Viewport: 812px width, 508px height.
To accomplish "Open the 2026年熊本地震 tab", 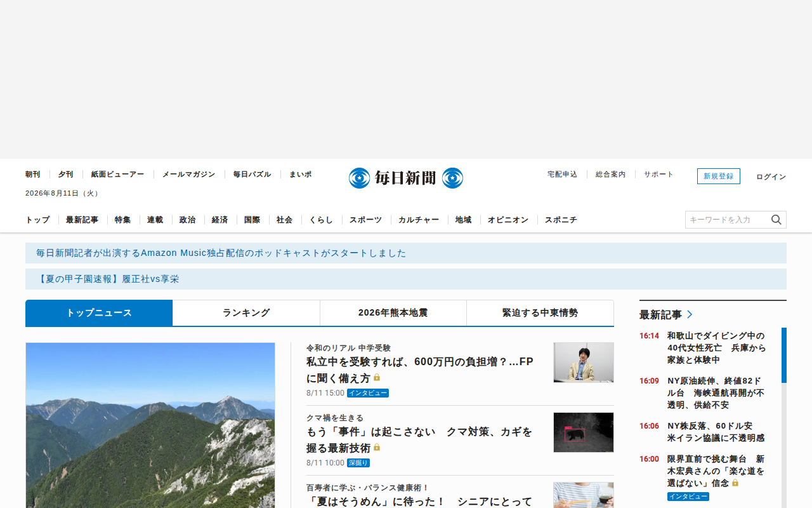I will pos(393,313).
